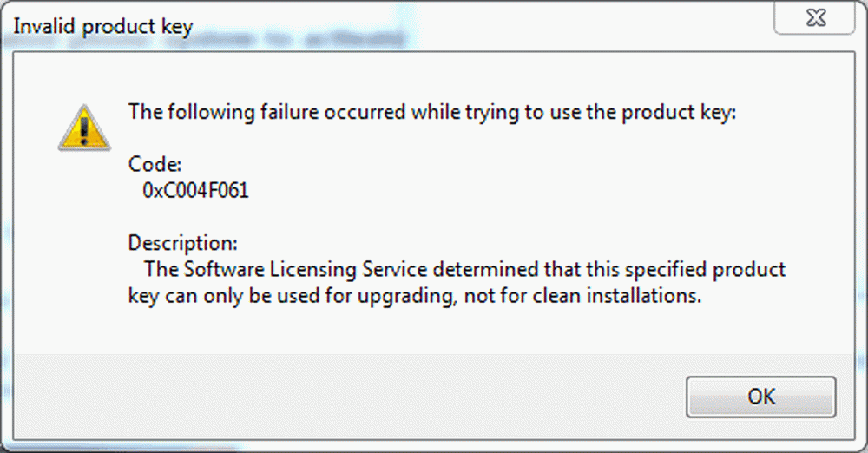Click the Description: label
Viewport: 868px width, 453px height.
click(x=182, y=243)
